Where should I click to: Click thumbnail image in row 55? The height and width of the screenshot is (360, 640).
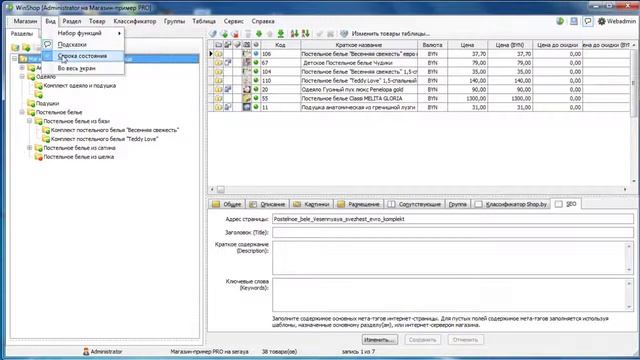point(247,98)
